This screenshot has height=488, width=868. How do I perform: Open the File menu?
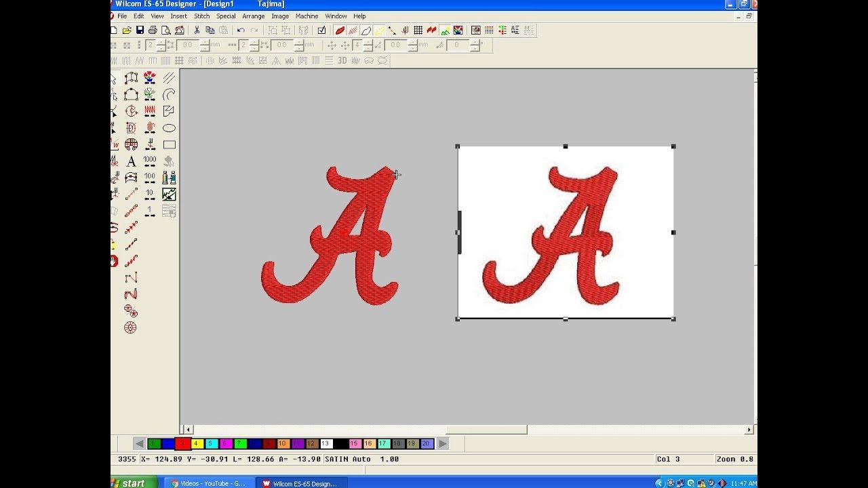click(122, 16)
